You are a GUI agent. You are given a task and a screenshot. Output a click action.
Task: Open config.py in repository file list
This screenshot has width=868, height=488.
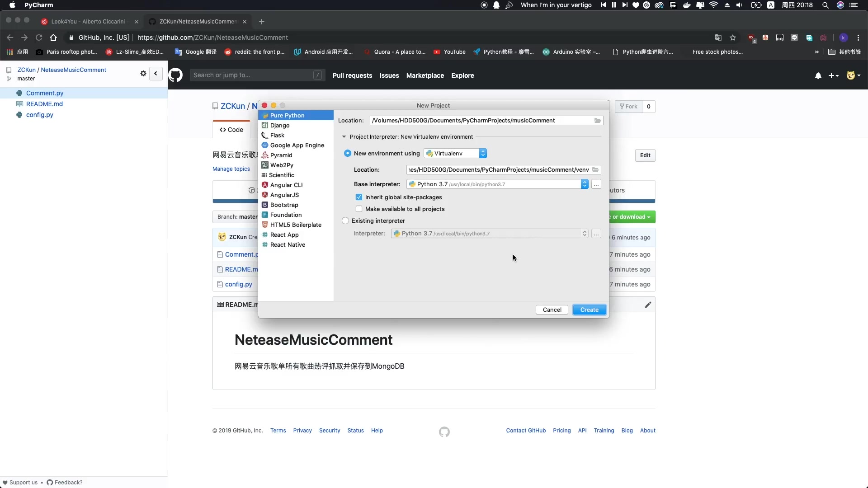coord(238,284)
